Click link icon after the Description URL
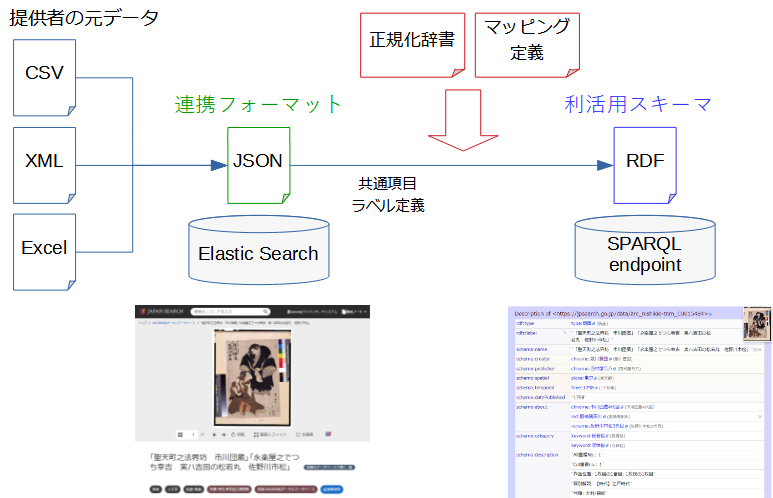The width and height of the screenshot is (773, 498). pos(710,314)
